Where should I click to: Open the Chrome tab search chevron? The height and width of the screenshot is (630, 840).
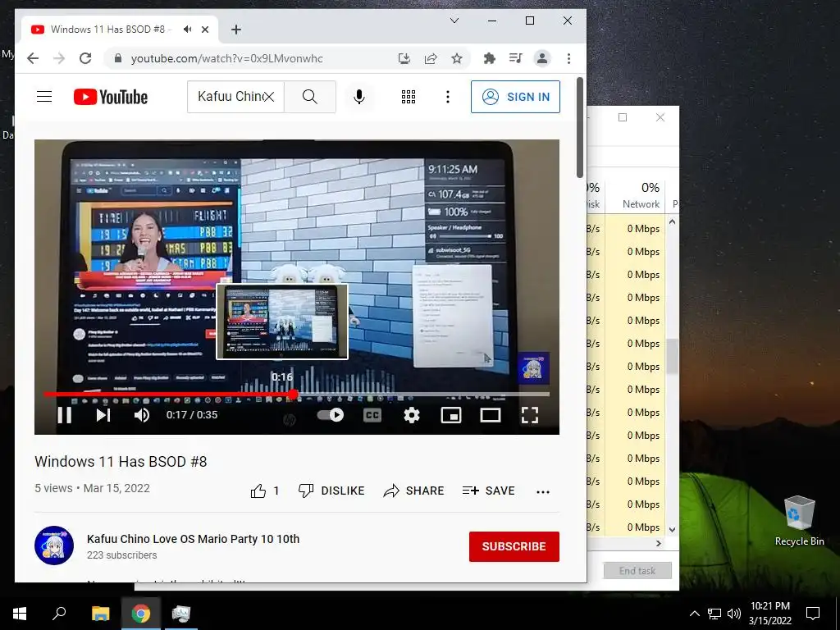click(454, 21)
